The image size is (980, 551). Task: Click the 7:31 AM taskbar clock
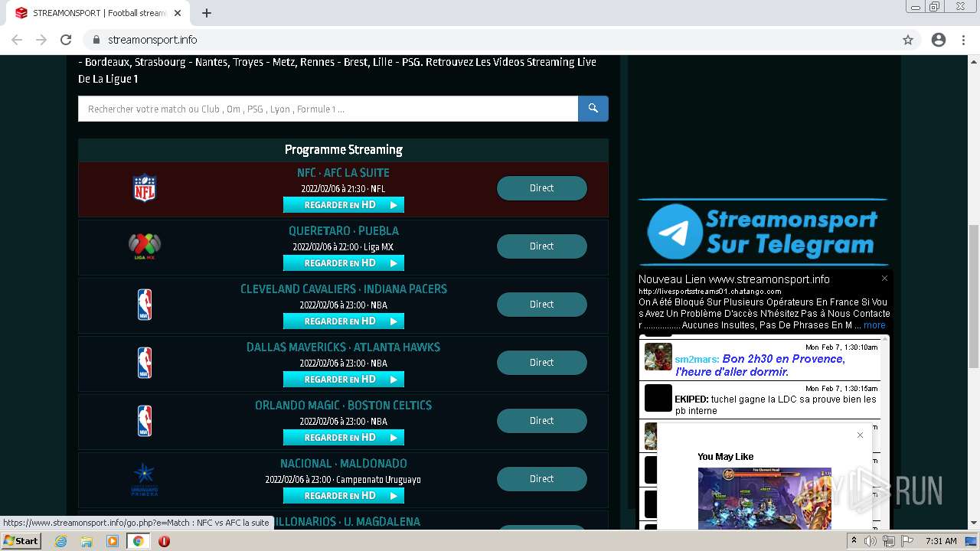click(941, 541)
